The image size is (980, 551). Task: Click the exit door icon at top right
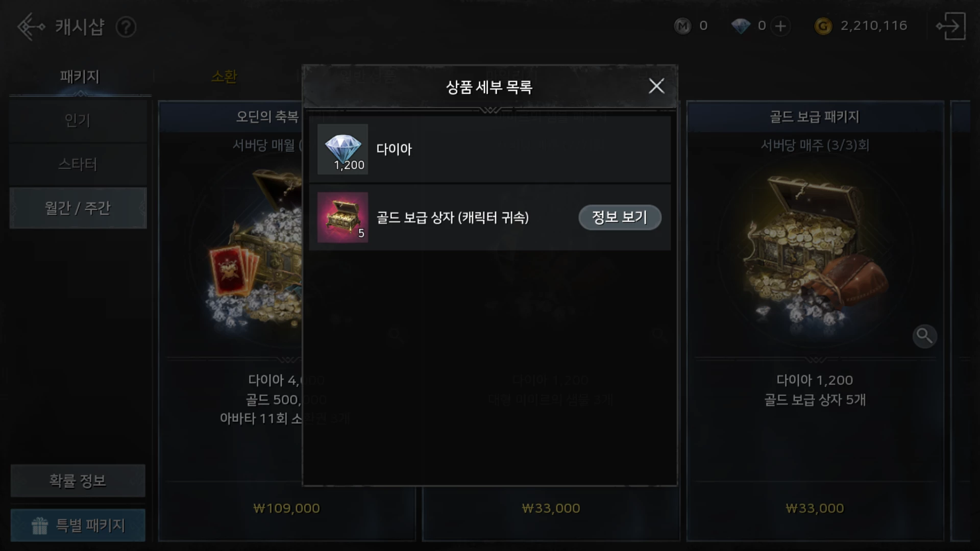coord(950,26)
